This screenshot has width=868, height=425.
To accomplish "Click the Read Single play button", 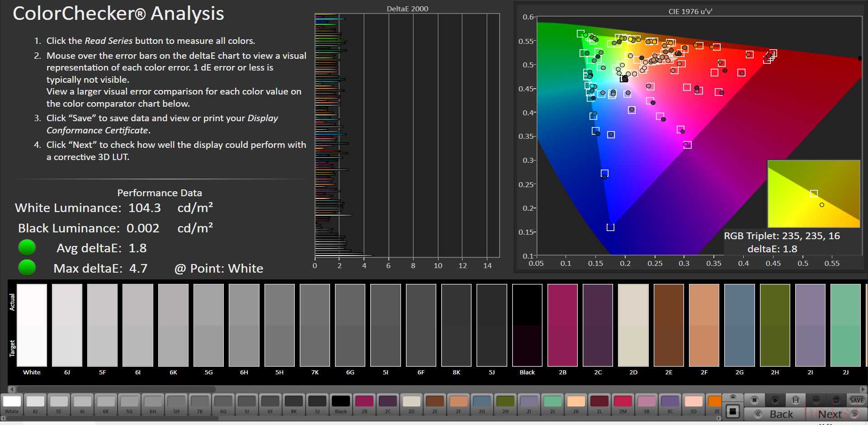I will click(x=775, y=400).
